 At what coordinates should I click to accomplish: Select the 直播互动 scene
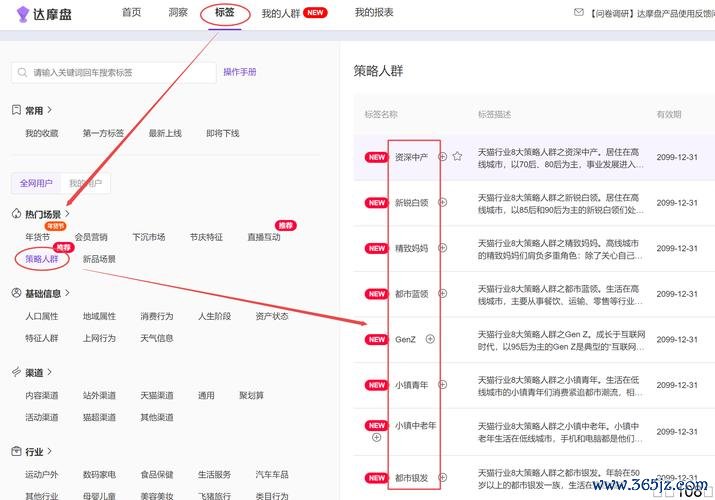264,237
